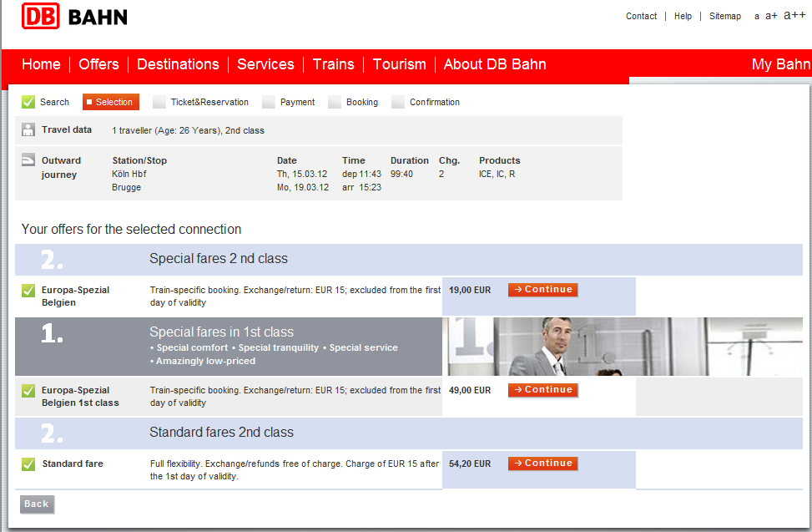Open My Bahn section
Image resolution: width=812 pixels, height=532 pixels.
coord(781,64)
